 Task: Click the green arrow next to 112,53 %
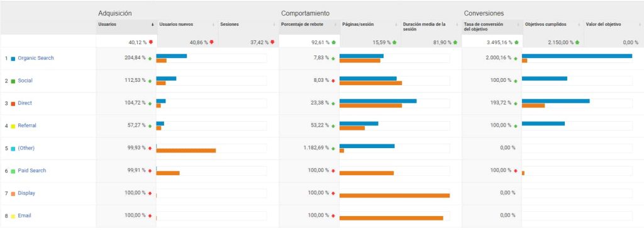point(150,81)
